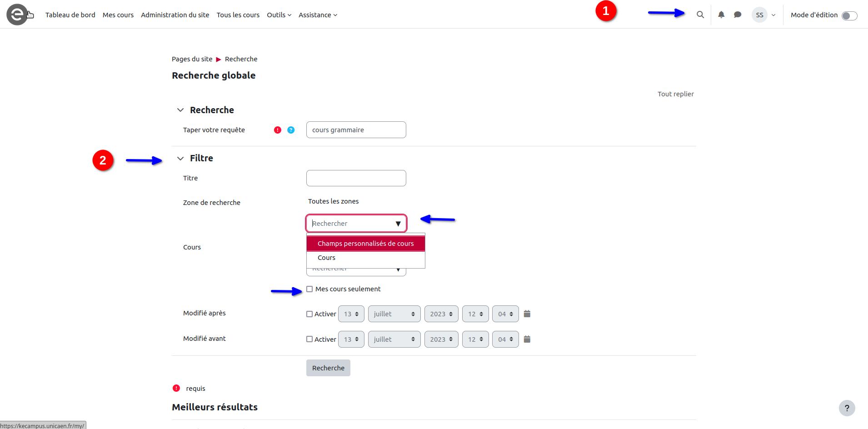The width and height of the screenshot is (868, 429).
Task: Go to Administration du site
Action: (175, 15)
